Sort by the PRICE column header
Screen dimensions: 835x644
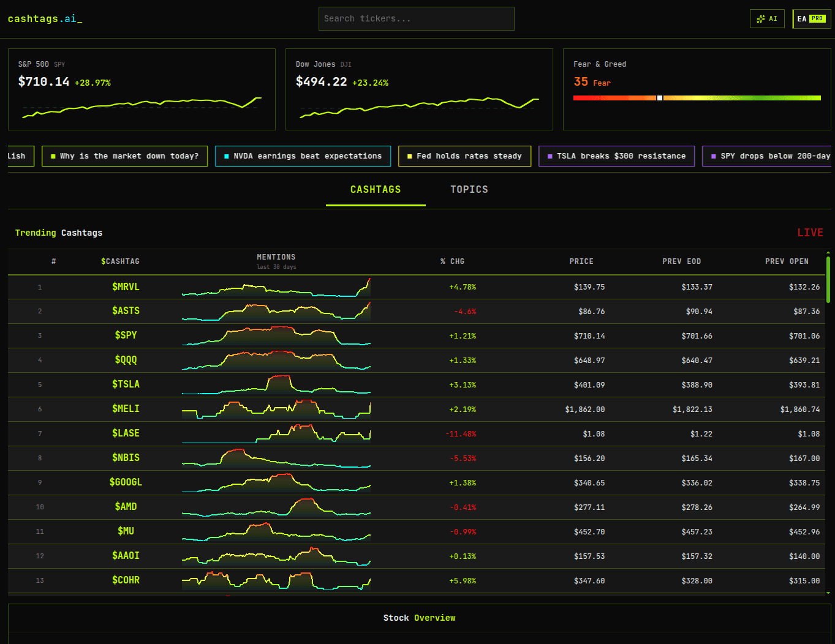581,261
